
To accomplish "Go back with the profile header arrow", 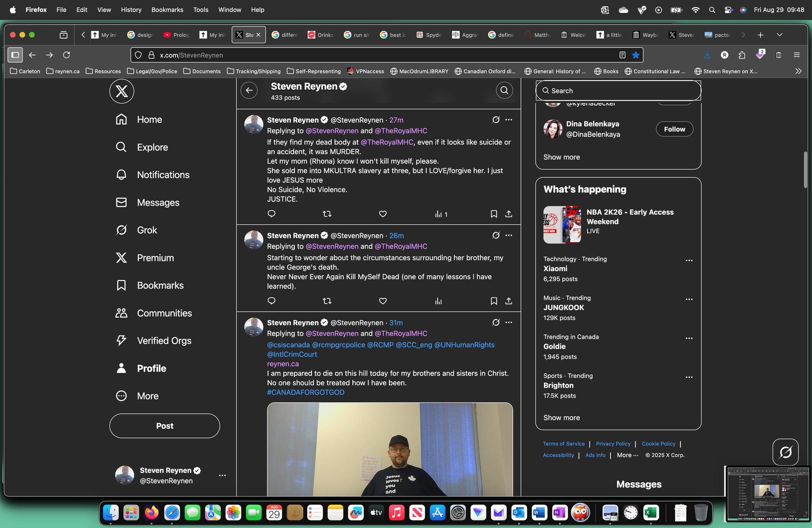I will click(249, 90).
